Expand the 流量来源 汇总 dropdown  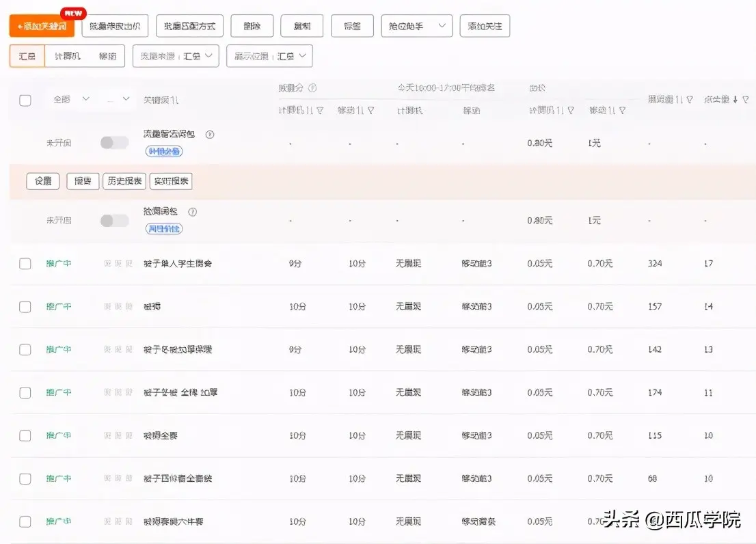(x=176, y=56)
